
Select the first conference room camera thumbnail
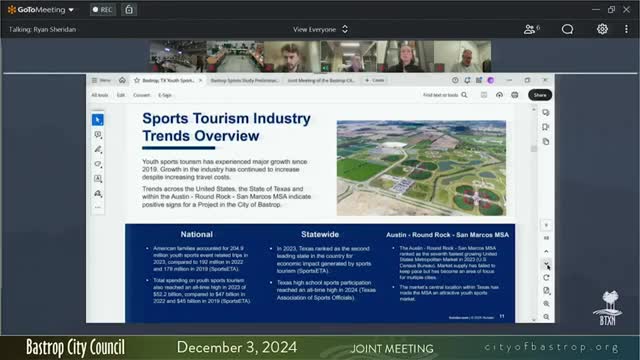[178, 56]
